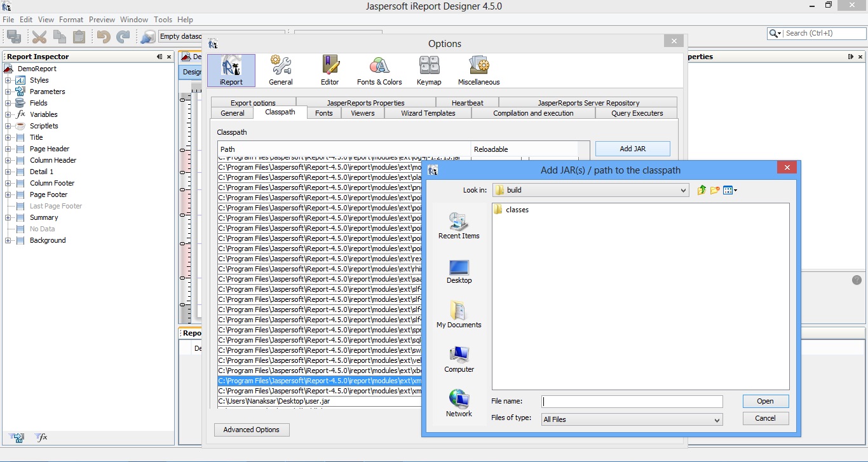Open the Keymap options section

click(429, 69)
